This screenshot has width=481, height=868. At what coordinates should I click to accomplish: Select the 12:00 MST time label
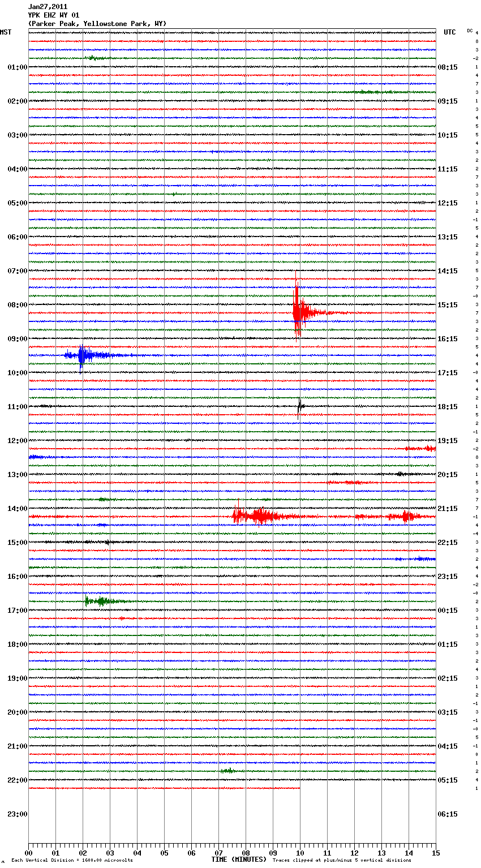[x=18, y=441]
